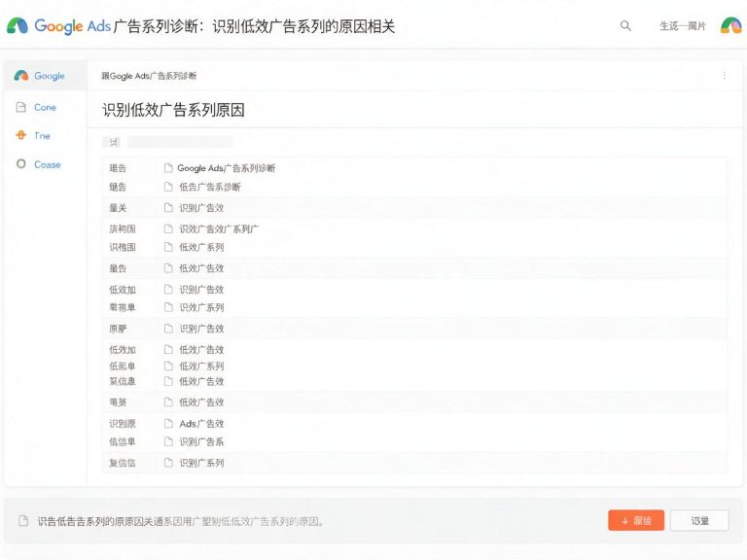Open search with the magnifier icon
Screen dimensions: 747x560
(625, 25)
